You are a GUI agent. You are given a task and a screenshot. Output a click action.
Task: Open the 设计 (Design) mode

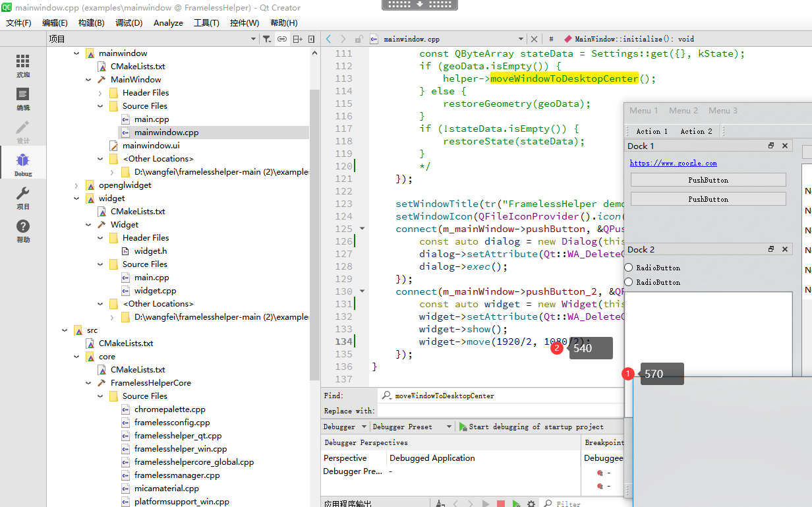(x=22, y=132)
